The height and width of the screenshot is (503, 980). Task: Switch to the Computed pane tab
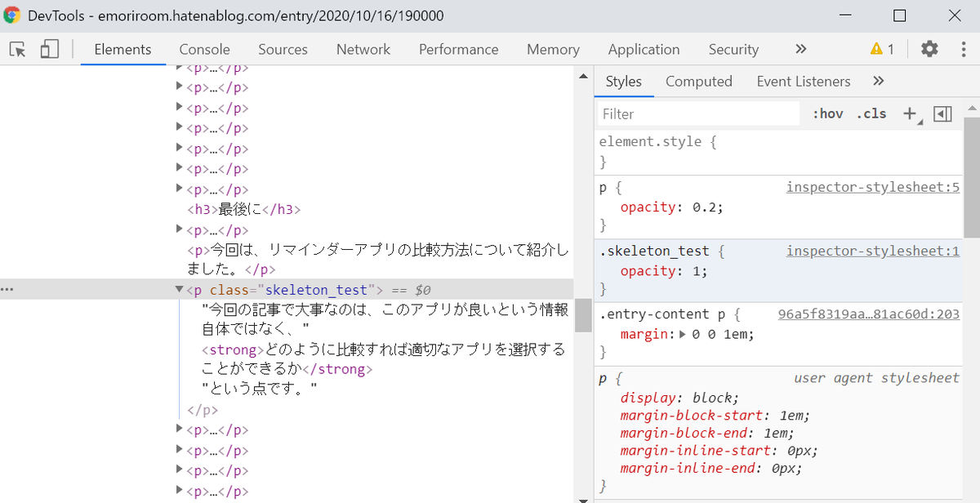click(699, 81)
